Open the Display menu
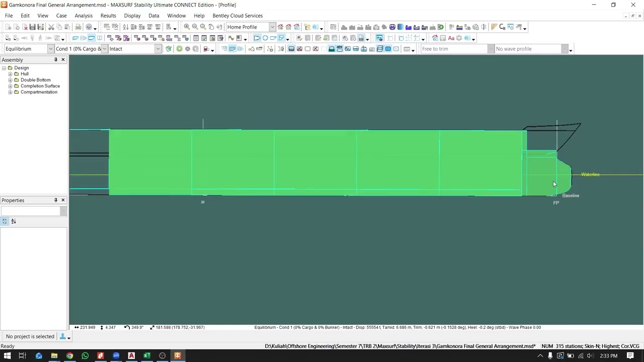The image size is (644, 362). pos(132,16)
